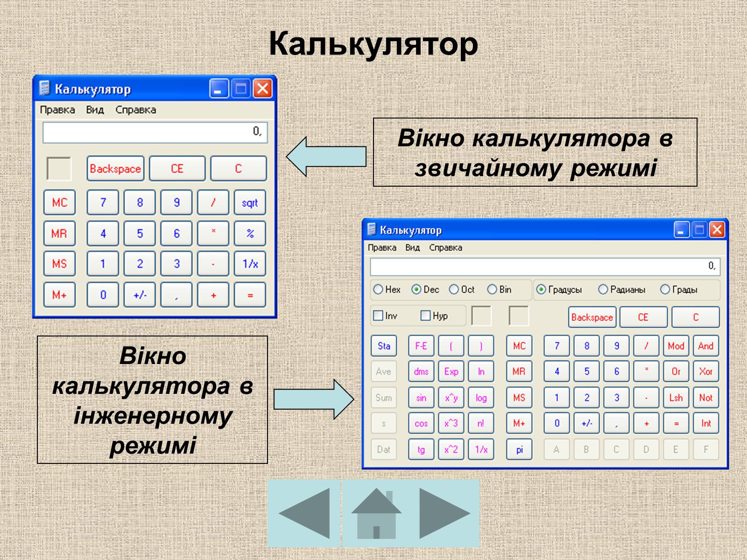This screenshot has height=560, width=747.
Task: Click digit 5 in standard calculator
Action: 140,233
